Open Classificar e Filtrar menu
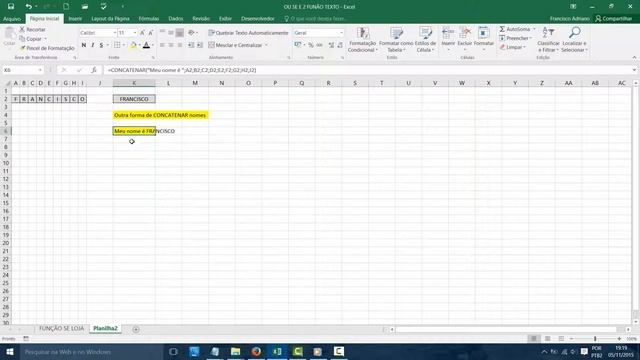Viewport: 640px width, 360px height. point(548,40)
